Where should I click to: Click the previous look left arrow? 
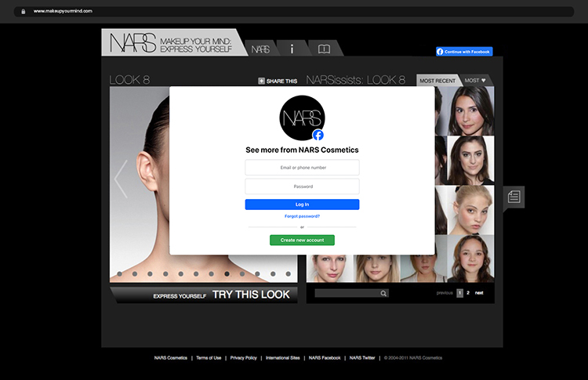121,179
